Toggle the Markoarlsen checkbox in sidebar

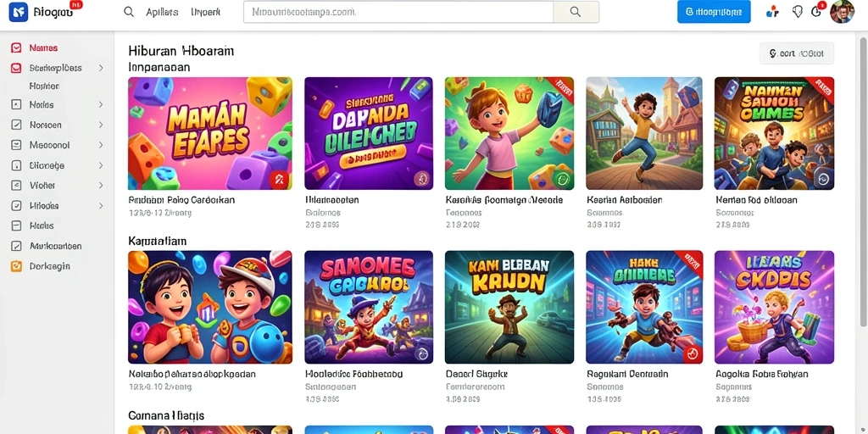pyautogui.click(x=17, y=246)
